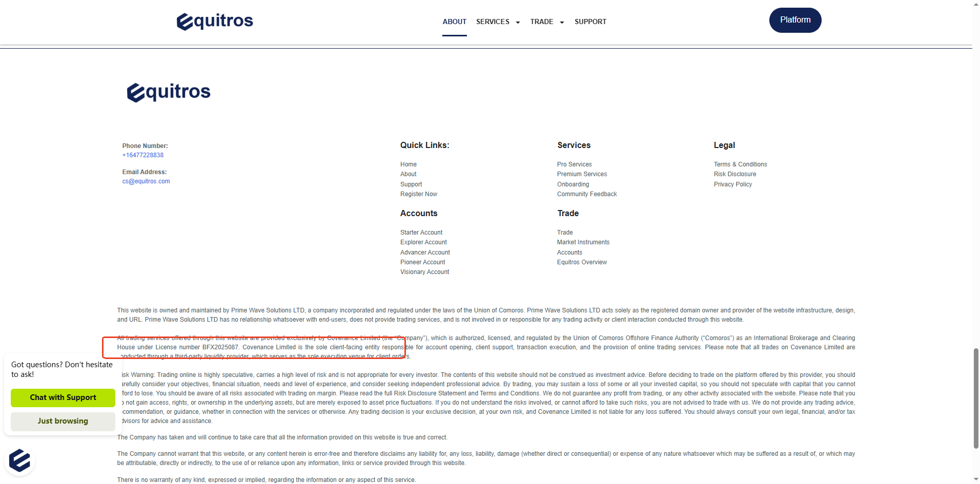Open Support quick link

411,184
